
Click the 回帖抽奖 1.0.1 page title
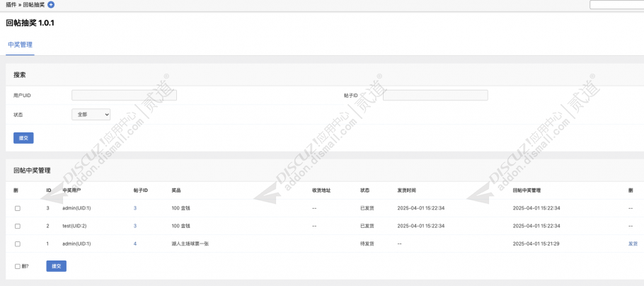pos(30,23)
